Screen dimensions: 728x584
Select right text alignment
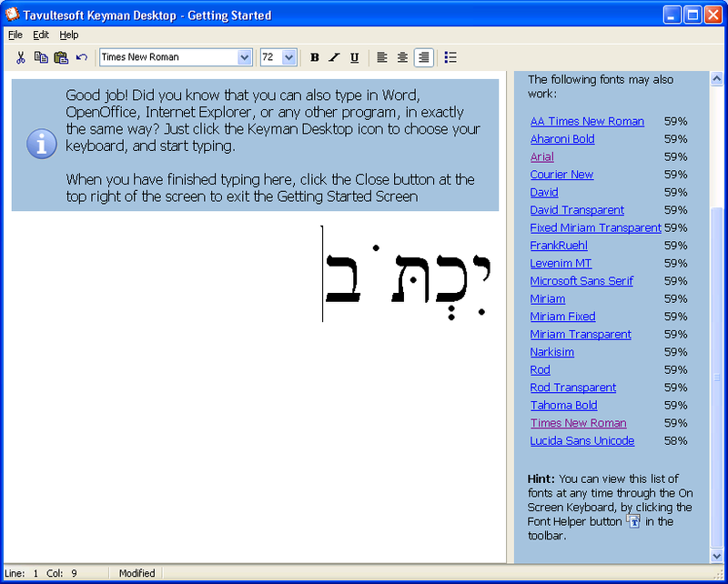423,57
